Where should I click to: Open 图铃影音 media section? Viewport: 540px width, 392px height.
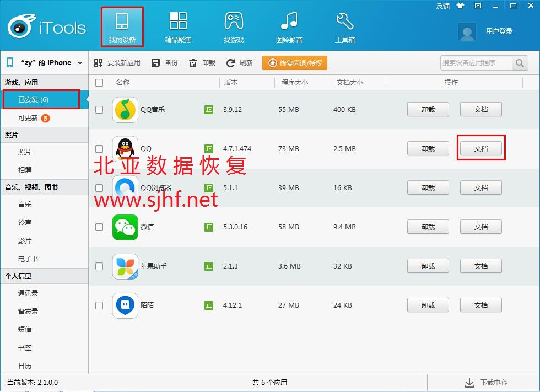click(289, 27)
